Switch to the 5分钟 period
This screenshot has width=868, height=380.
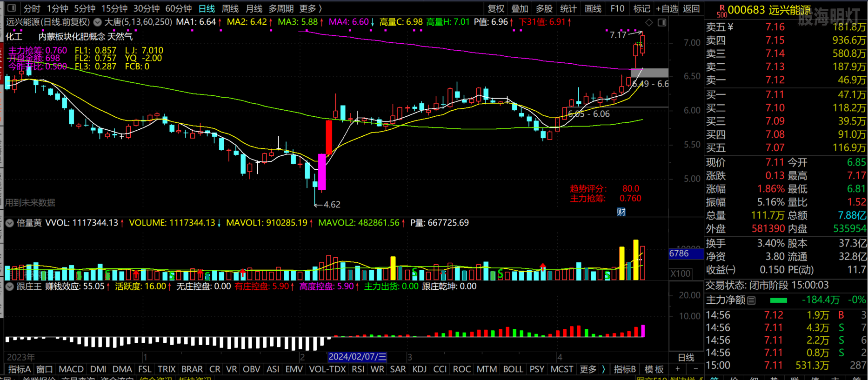pyautogui.click(x=85, y=8)
